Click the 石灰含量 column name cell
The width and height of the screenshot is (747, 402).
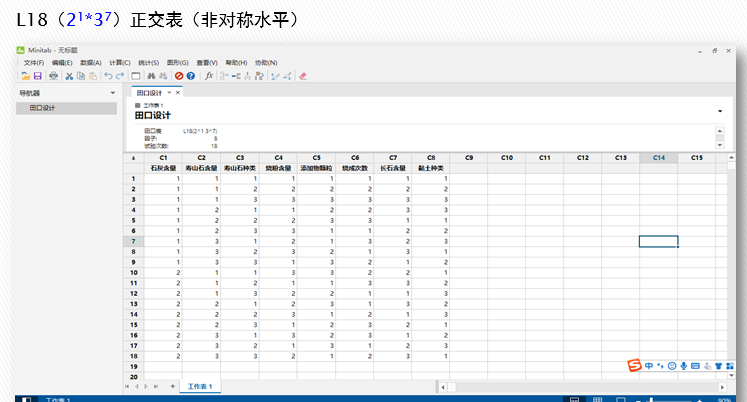click(x=163, y=168)
